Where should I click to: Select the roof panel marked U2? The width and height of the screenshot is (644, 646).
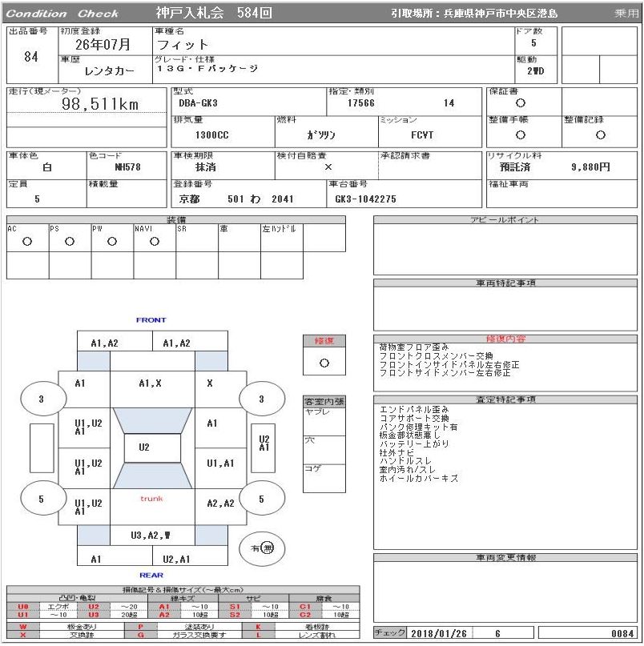point(143,447)
